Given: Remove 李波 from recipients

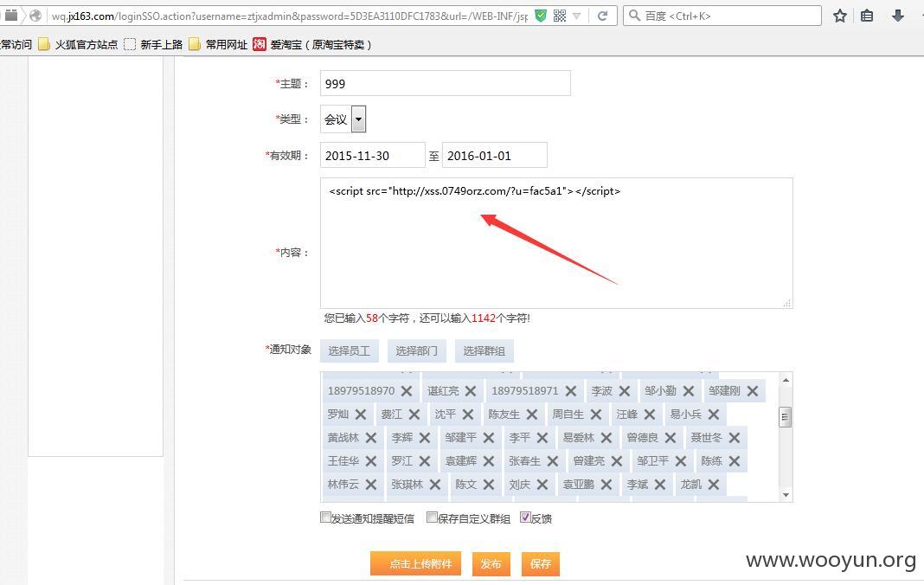Looking at the screenshot, I should point(625,391).
